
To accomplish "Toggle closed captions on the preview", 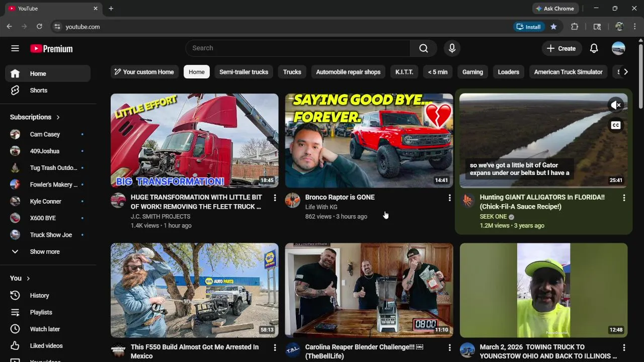I will point(616,125).
